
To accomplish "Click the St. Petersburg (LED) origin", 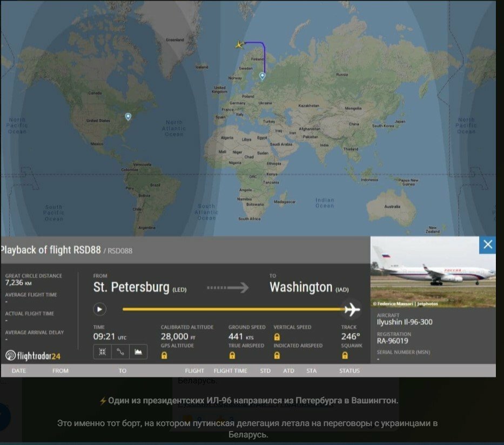I will coord(140,287).
